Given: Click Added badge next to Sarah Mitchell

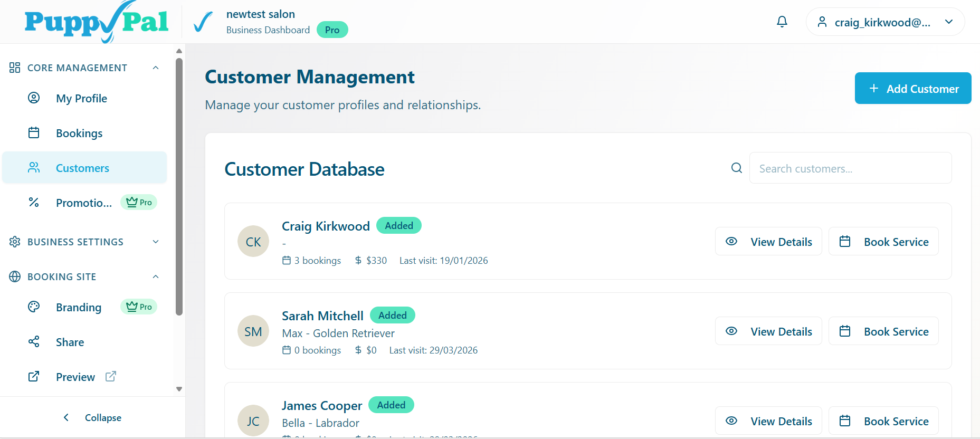Looking at the screenshot, I should coord(393,315).
